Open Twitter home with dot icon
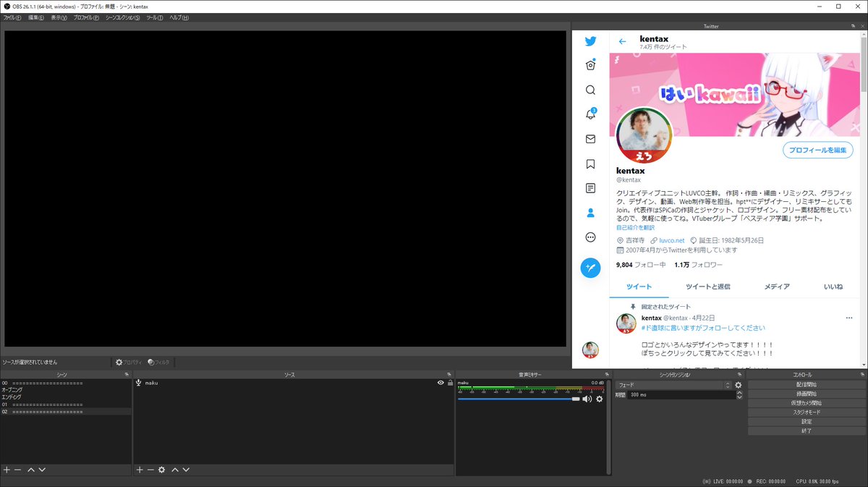The image size is (868, 487). point(590,65)
